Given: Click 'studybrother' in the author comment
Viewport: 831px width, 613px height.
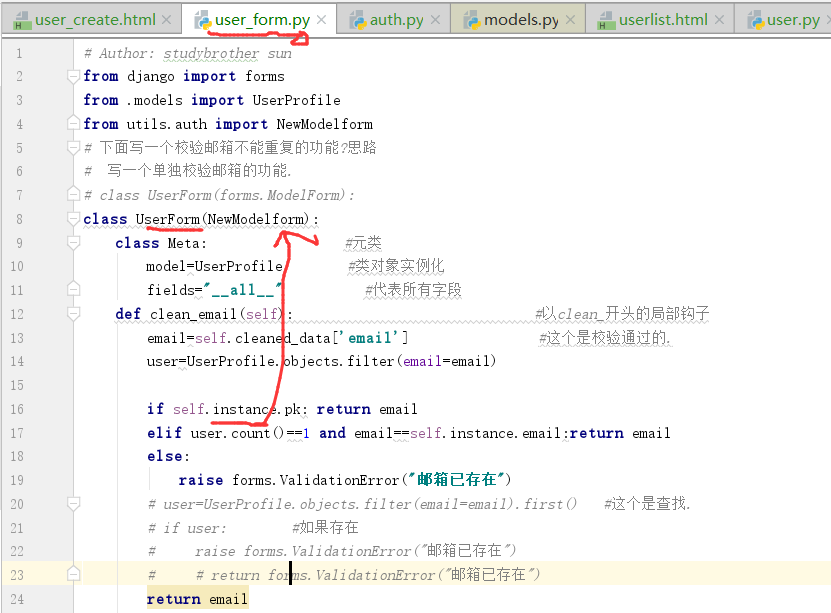Looking at the screenshot, I should pos(211,54).
